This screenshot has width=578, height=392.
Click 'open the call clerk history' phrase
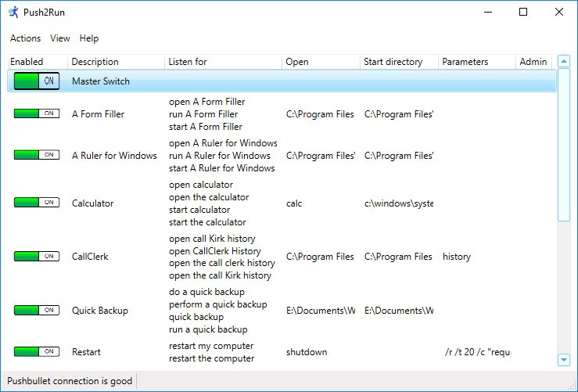222,263
